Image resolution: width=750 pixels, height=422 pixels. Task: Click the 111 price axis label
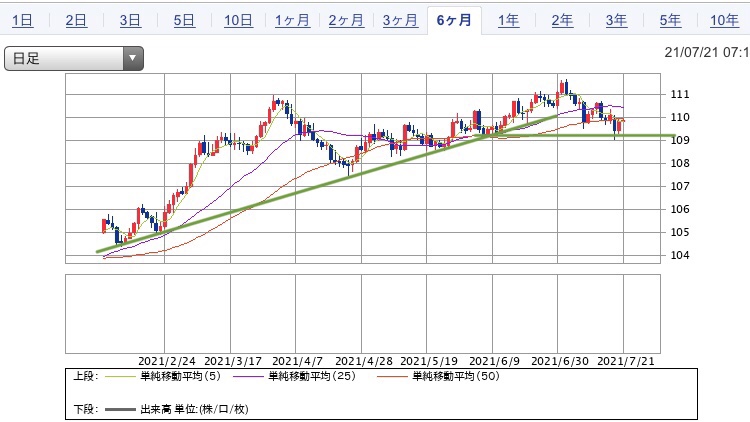[x=680, y=94]
